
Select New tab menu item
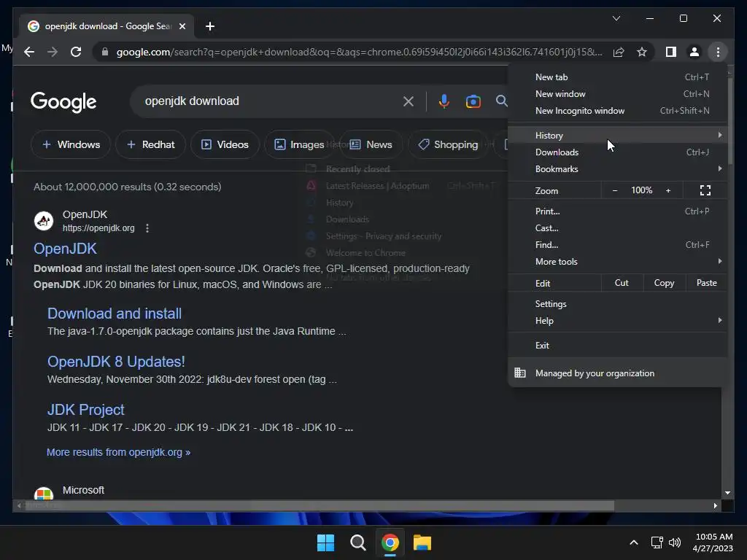click(617, 77)
